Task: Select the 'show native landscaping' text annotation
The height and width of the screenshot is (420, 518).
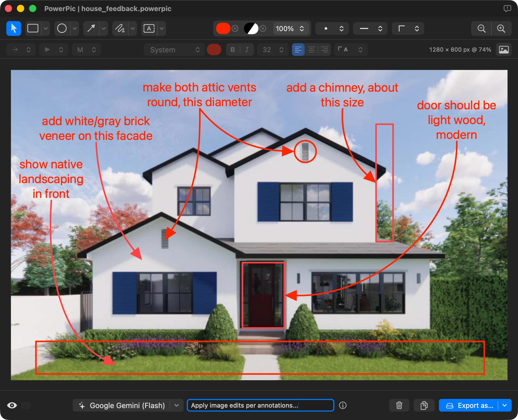Action: coord(51,179)
